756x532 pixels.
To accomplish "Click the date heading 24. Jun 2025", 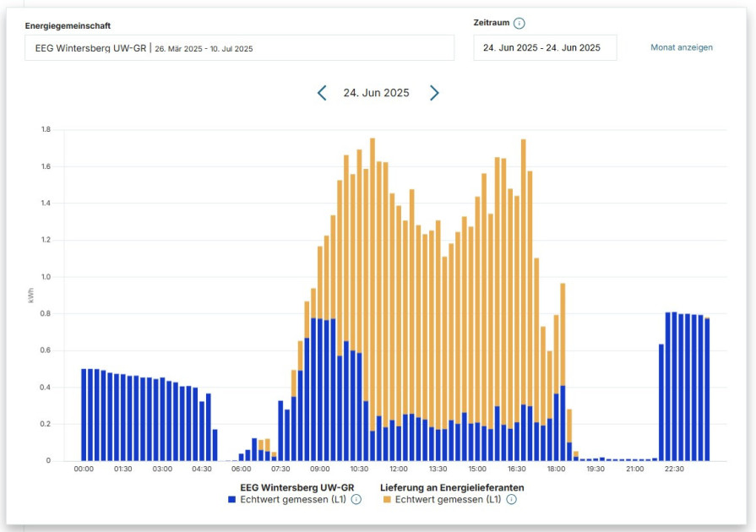I will click(x=376, y=93).
